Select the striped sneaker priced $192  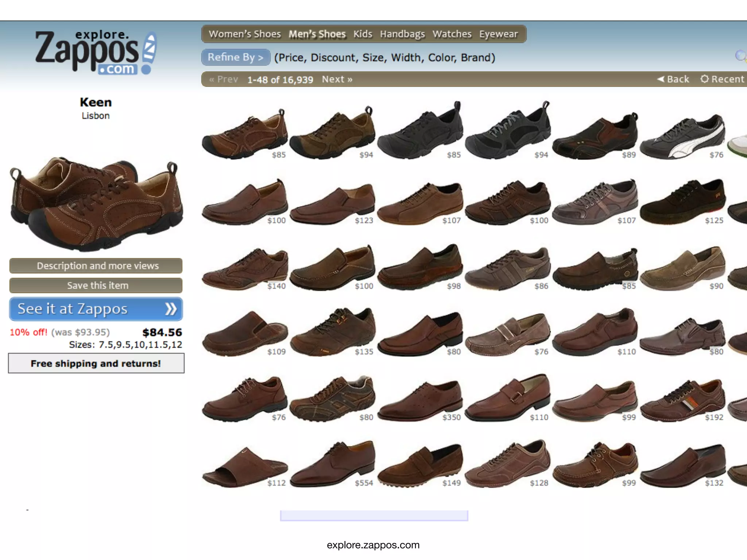681,401
